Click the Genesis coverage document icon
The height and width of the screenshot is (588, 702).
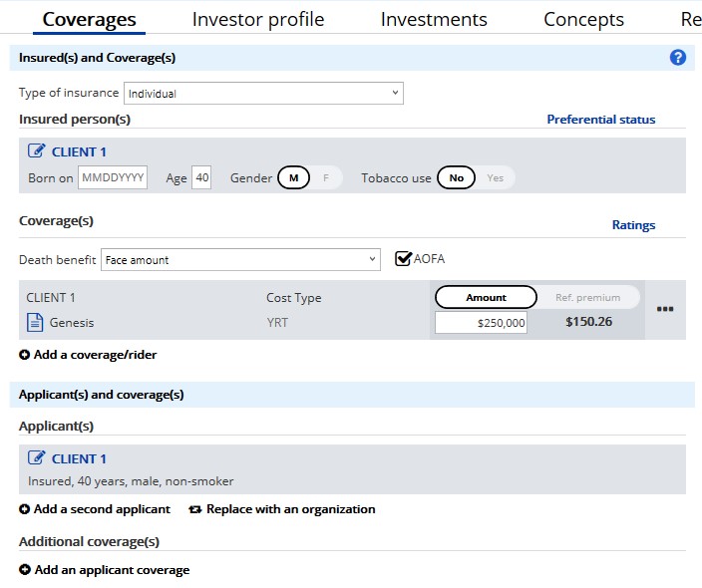point(35,322)
